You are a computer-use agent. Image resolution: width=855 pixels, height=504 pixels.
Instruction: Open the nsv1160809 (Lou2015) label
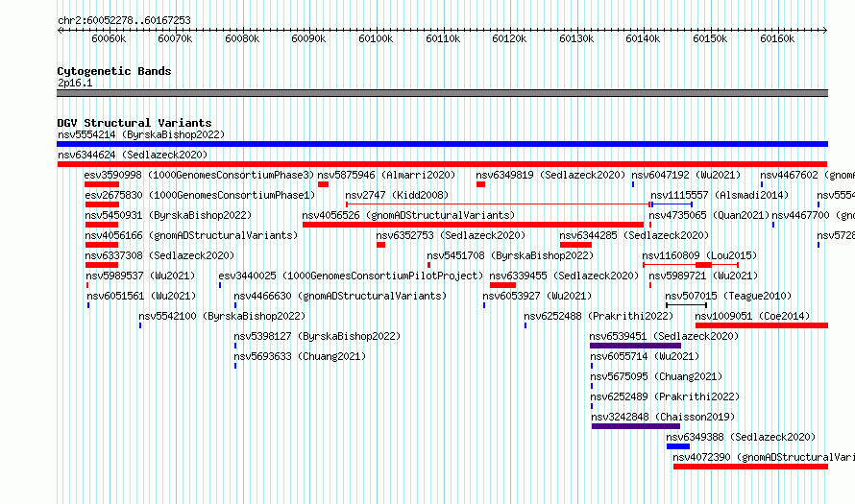tap(699, 255)
